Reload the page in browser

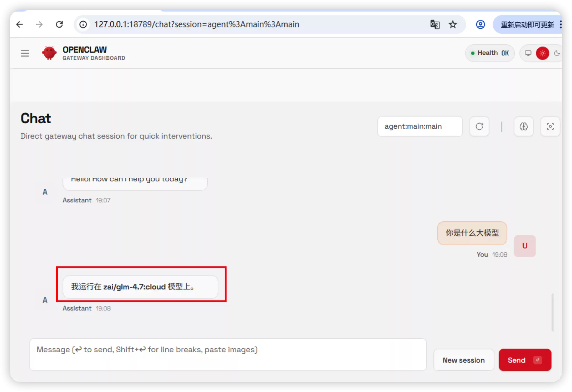[59, 24]
